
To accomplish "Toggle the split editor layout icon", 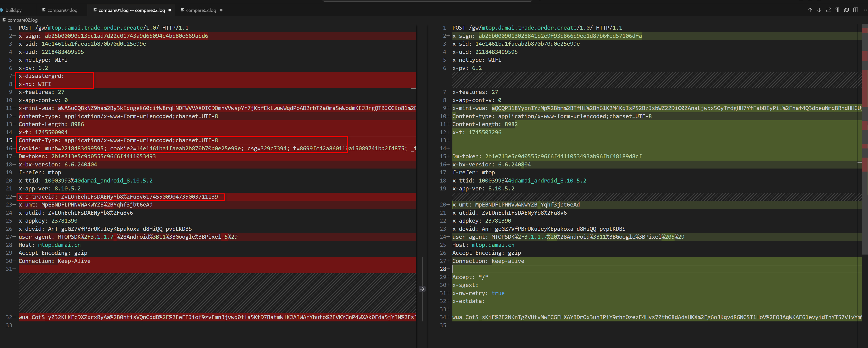I will pyautogui.click(x=856, y=10).
